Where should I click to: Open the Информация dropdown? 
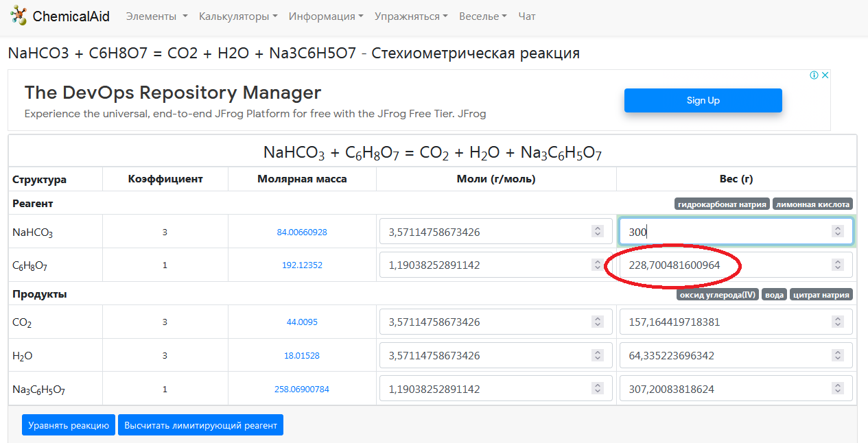(x=326, y=16)
